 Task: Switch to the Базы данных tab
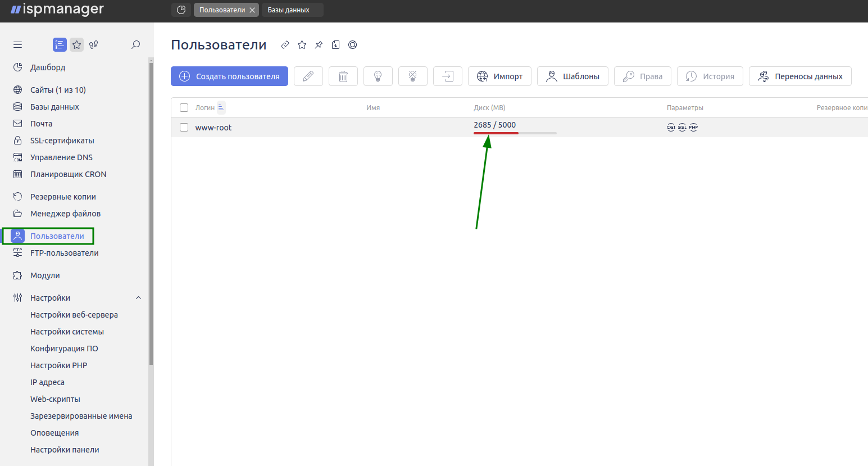coord(292,10)
